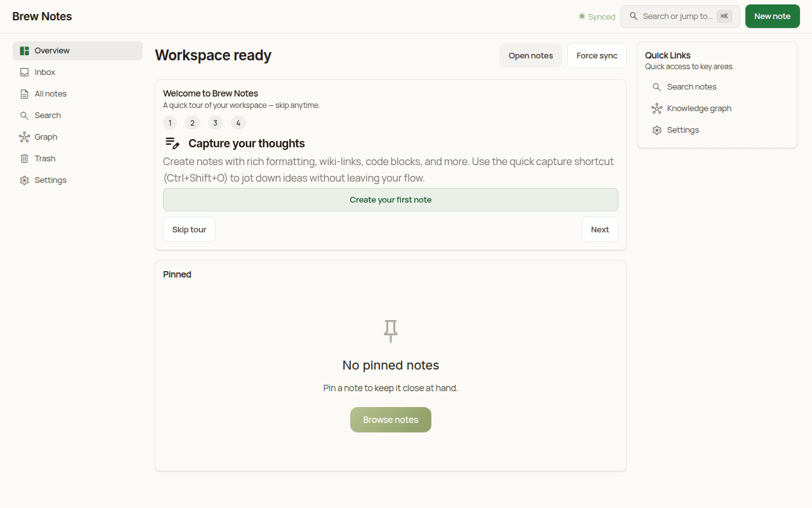Click the Graph nodes icon in sidebar
The width and height of the screenshot is (812, 508).
point(24,137)
